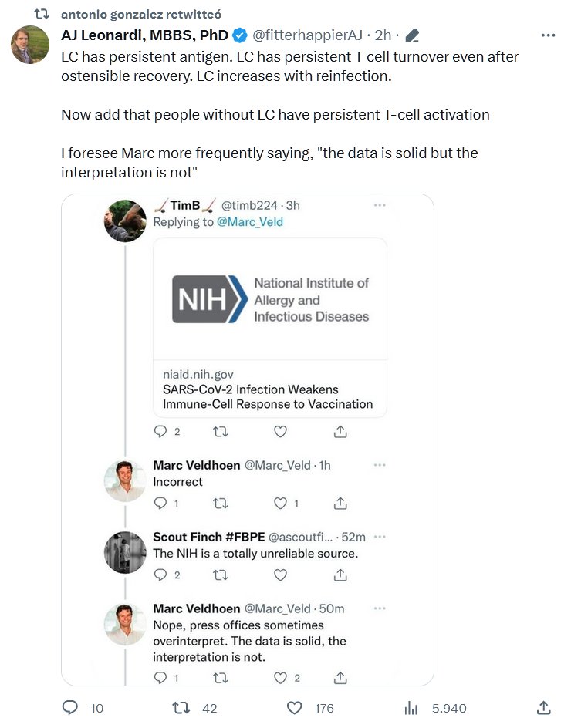Viewport: 571px width, 728px height.
Task: Share the main tweet via share icon
Action: (x=543, y=707)
